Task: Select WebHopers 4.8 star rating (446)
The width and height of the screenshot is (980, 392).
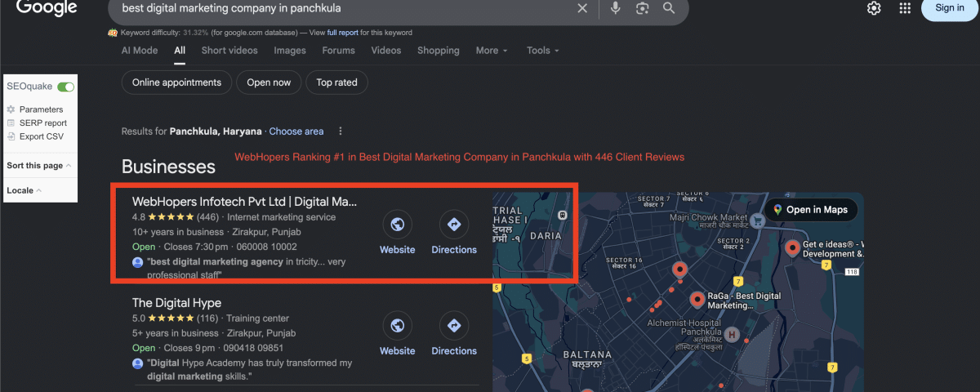Action: tap(176, 217)
